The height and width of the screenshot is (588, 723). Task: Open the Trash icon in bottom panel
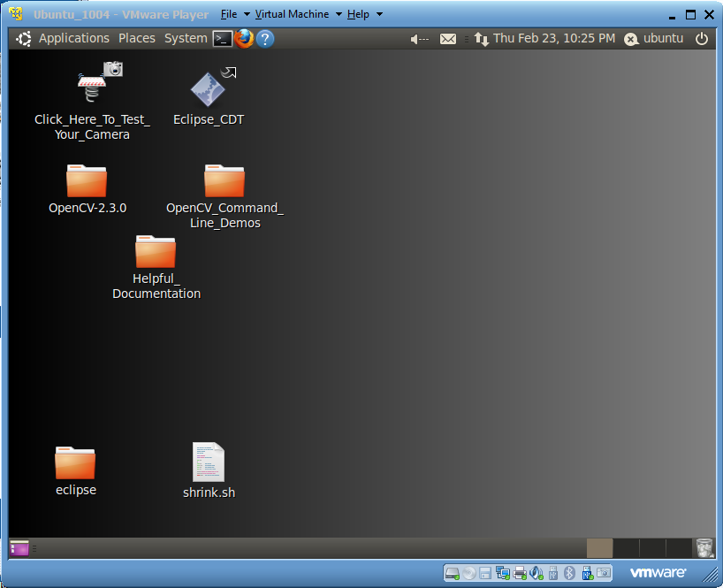tap(704, 548)
